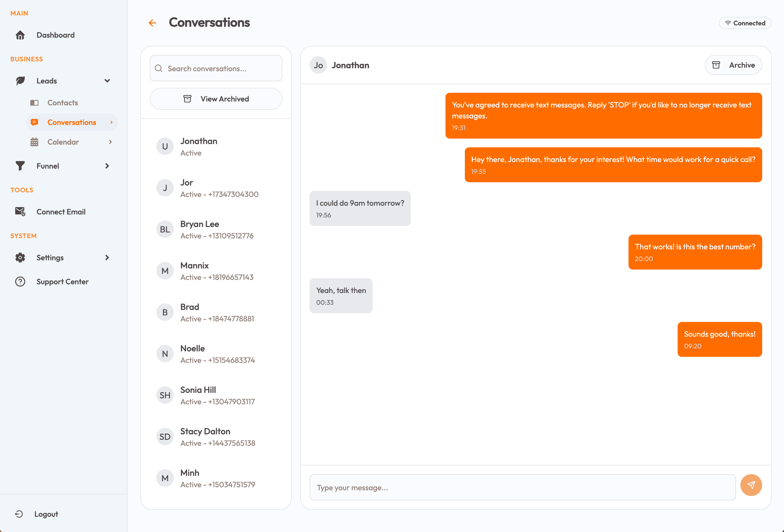This screenshot has width=784, height=532.
Task: Click the paper-plane send message icon
Action: click(751, 485)
